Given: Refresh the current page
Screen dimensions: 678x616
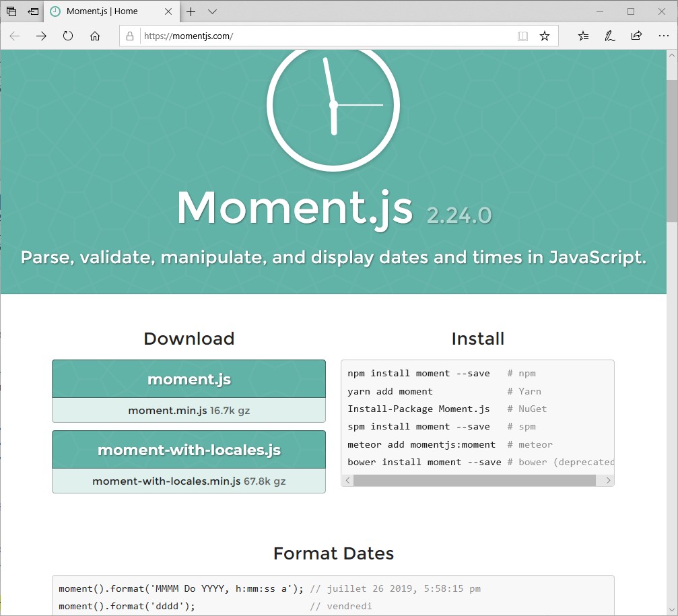Looking at the screenshot, I should 68,36.
